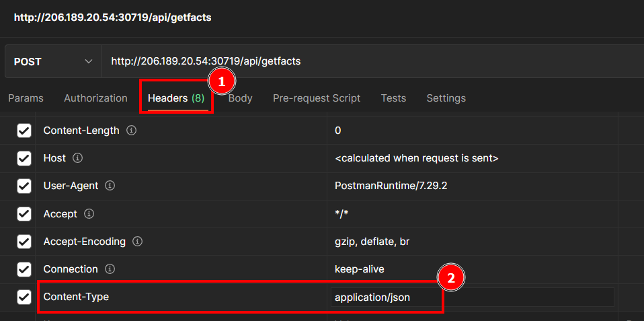The image size is (644, 321).
Task: Disable the User-Agent header checkbox
Action: click(x=24, y=186)
